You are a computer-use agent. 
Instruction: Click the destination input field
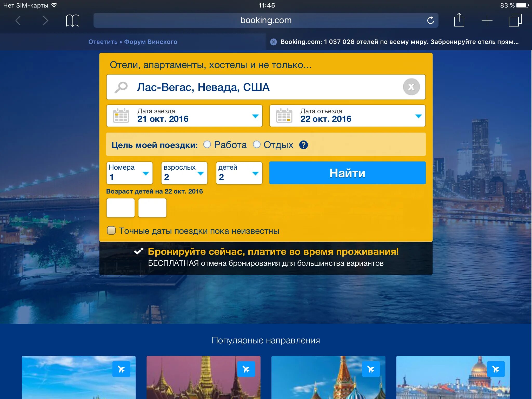coord(265,87)
